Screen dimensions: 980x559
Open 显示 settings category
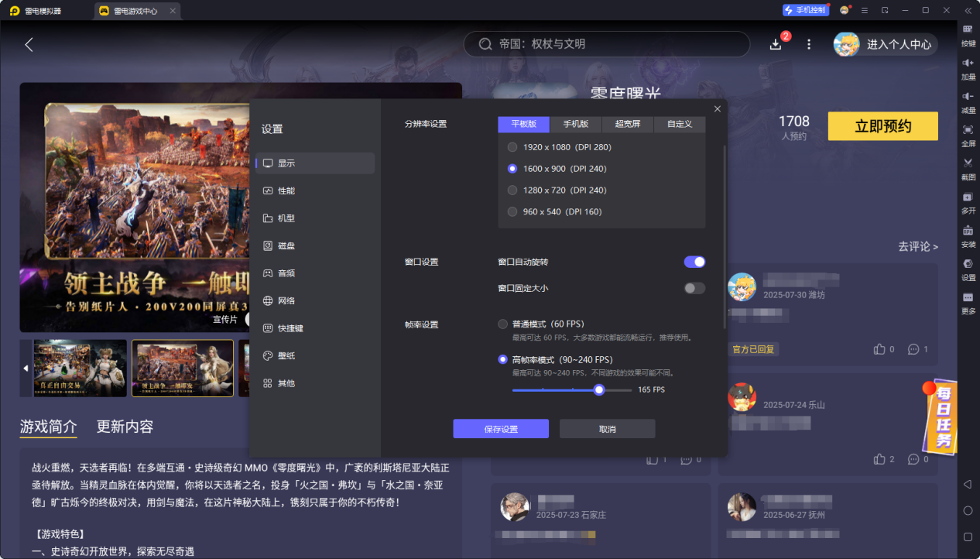click(315, 163)
